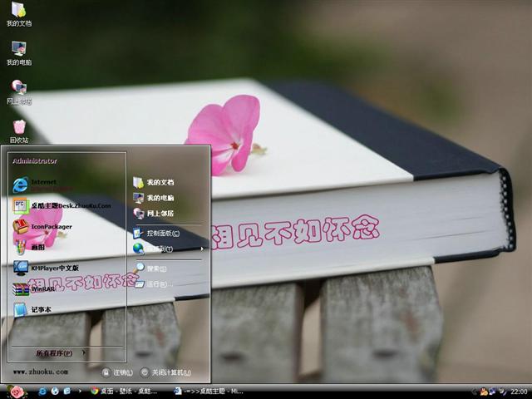The height and width of the screenshot is (399, 532).
Task: Click the volume tray icon
Action: (502, 392)
